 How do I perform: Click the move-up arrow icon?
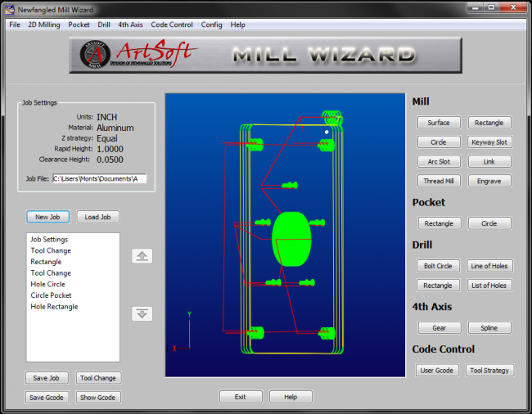pyautogui.click(x=142, y=256)
